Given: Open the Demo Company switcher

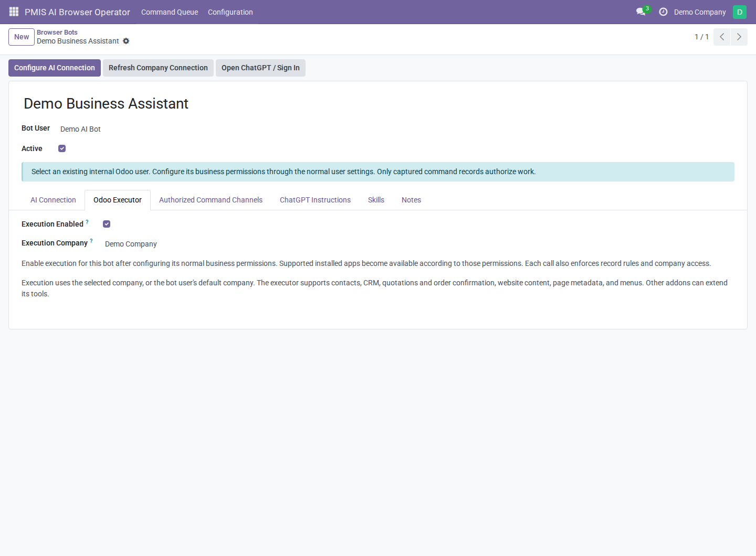Looking at the screenshot, I should click(700, 12).
